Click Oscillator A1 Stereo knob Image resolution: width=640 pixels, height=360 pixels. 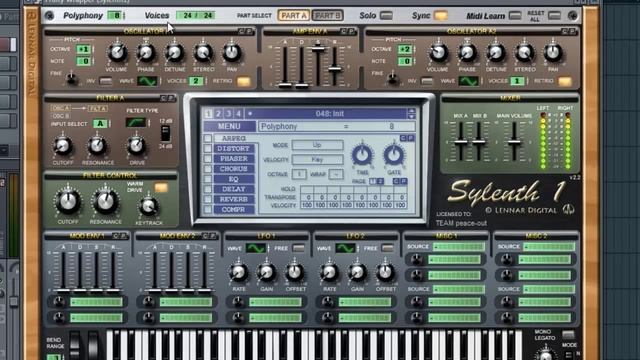pos(203,53)
